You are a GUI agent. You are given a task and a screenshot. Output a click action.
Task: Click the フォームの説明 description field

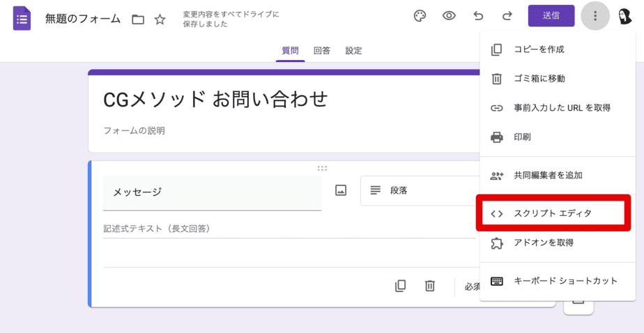134,131
